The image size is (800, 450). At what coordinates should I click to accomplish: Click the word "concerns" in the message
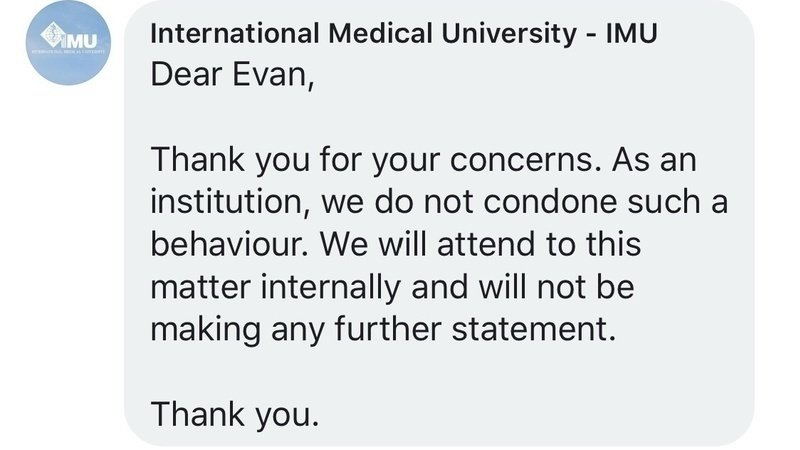514,160
